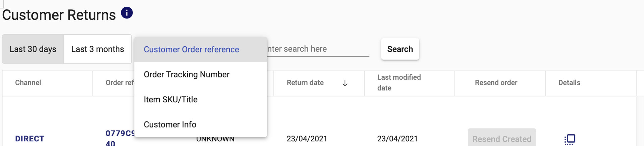Click the info icon beside Customer Returns

coord(127,13)
